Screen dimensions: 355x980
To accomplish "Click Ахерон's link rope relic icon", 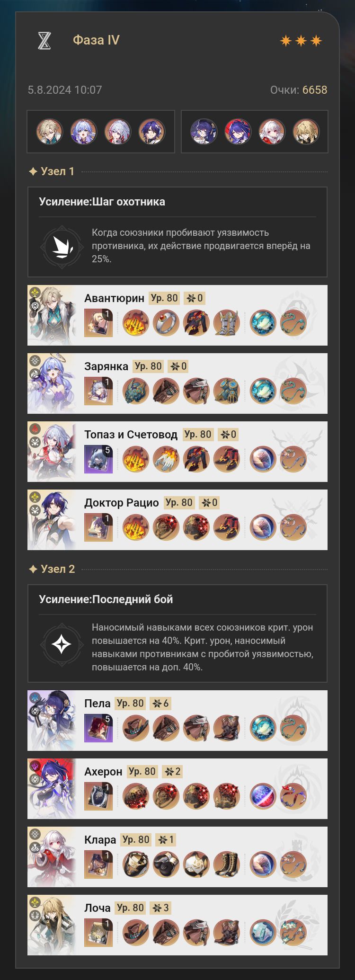I will pos(293,796).
